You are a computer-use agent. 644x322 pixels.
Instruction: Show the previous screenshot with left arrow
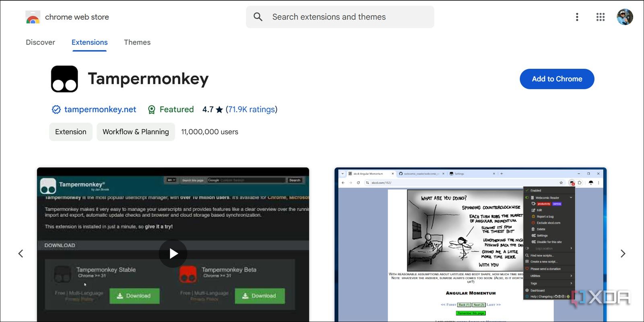pos(21,254)
